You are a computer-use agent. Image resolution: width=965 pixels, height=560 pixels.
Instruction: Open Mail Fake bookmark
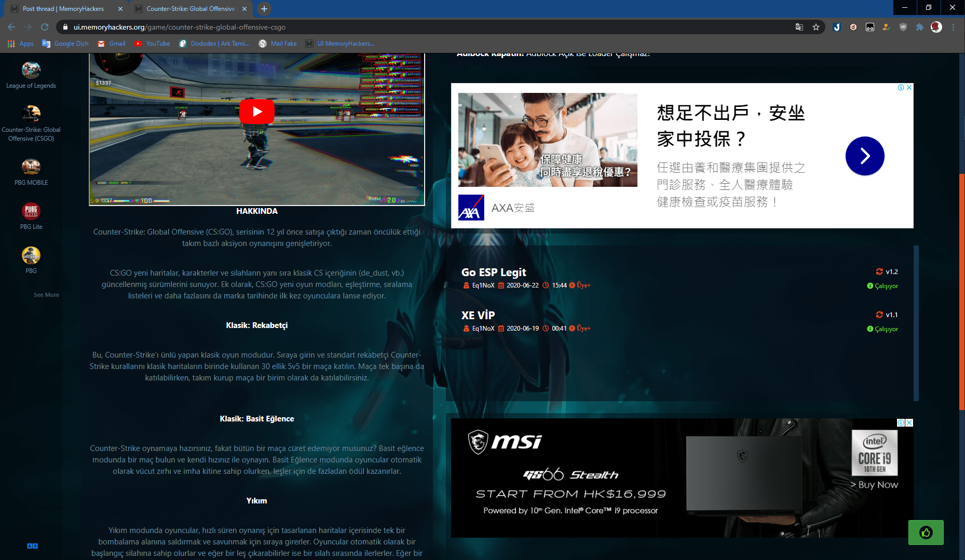(278, 44)
